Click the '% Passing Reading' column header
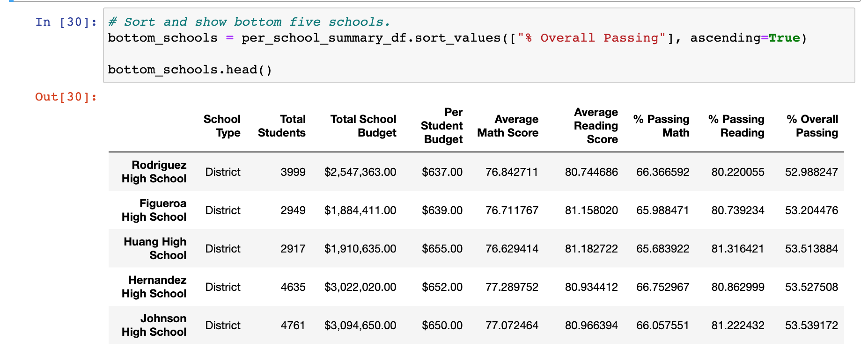 [x=736, y=126]
